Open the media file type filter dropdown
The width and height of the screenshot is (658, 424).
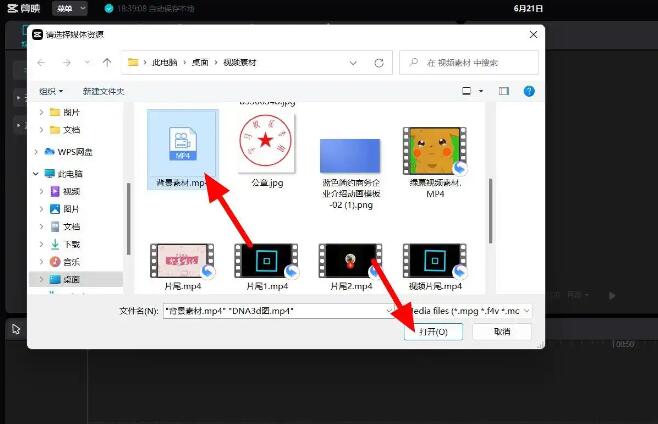(464, 311)
